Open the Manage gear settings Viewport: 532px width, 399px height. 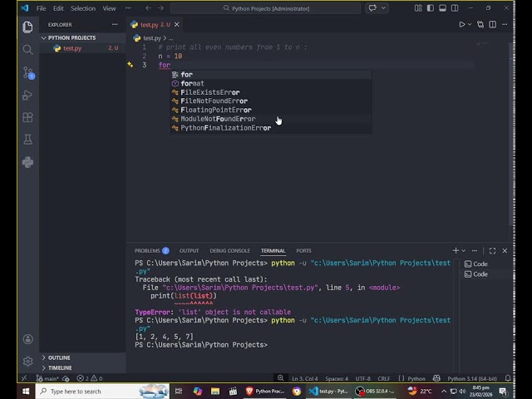(x=27, y=361)
